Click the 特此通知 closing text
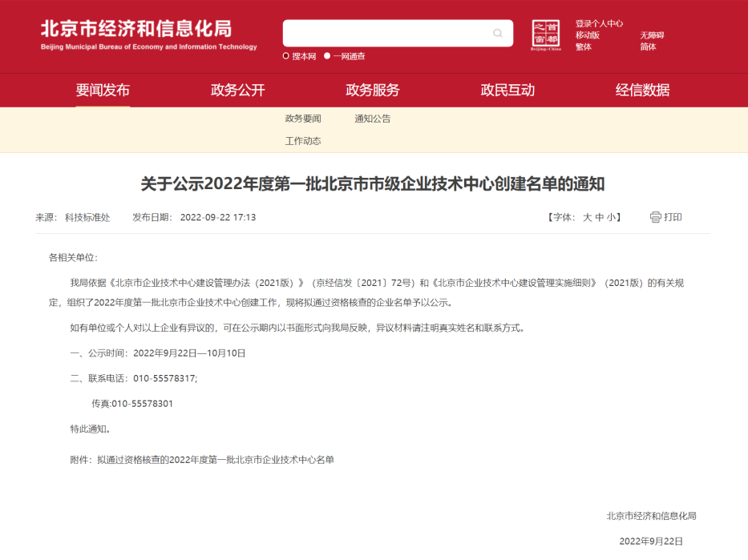 point(90,429)
